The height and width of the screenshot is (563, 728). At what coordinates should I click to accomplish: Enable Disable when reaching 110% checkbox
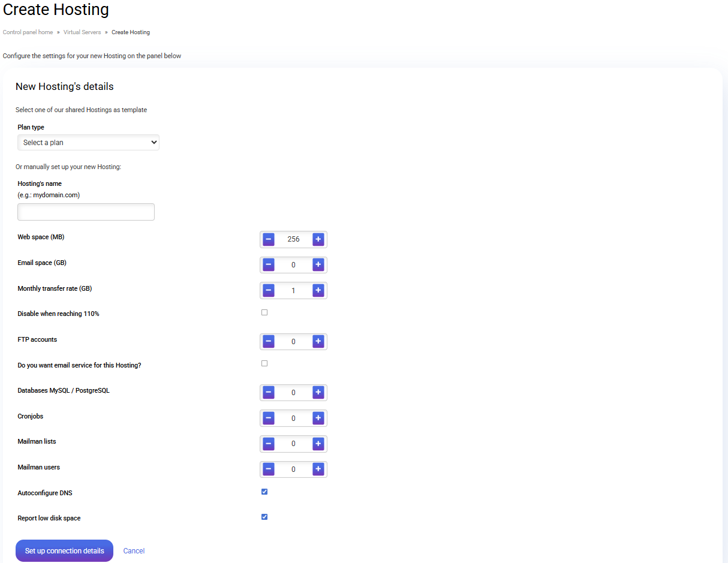264,312
